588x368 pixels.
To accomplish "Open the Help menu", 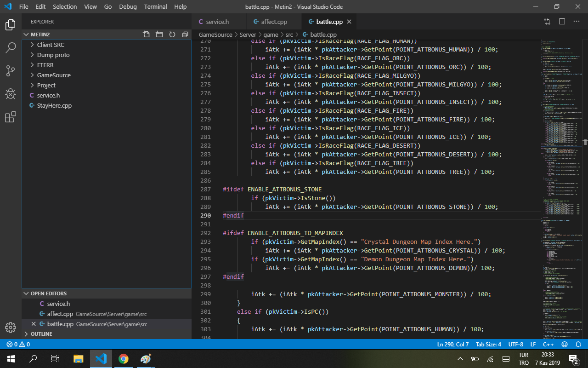I will 181,6.
